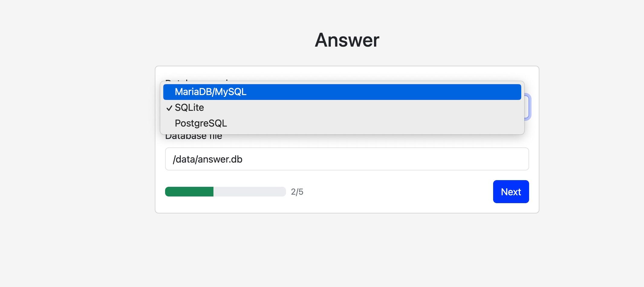Click the gray unfilled progress portion
The image size is (644, 287).
pyautogui.click(x=249, y=192)
